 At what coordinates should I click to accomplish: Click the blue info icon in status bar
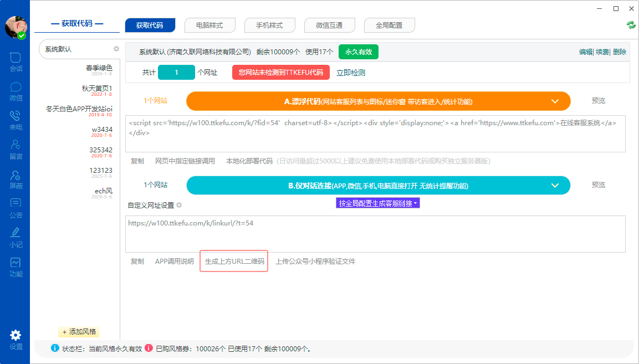(x=55, y=348)
